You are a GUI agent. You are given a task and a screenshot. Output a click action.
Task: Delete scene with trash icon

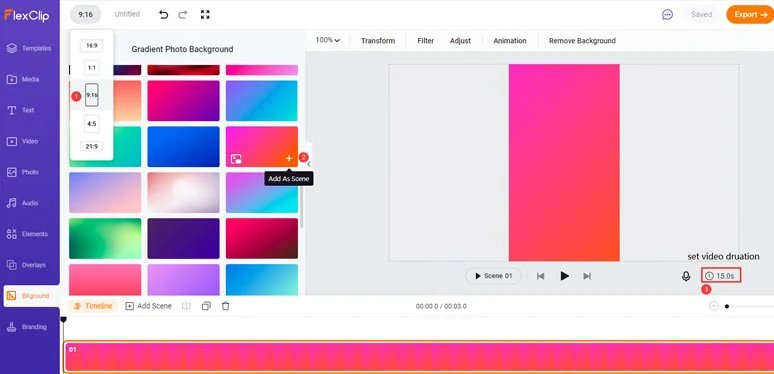226,306
